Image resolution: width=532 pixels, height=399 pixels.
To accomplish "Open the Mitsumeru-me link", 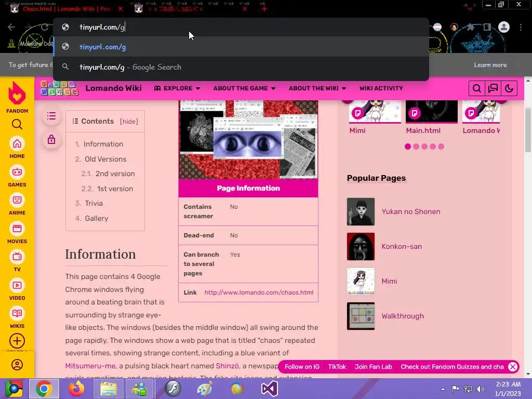I will (90, 366).
